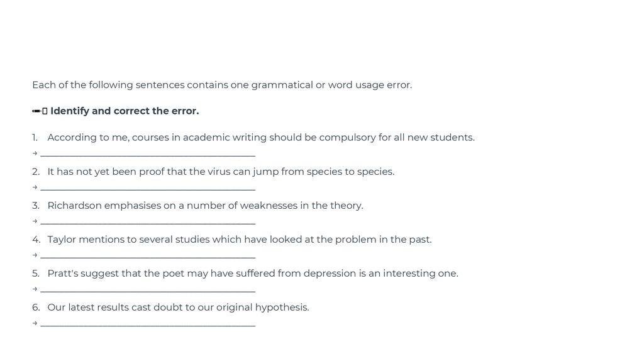The image size is (644, 361).
Task: Click the intro line "Each of the following sentences"
Action: point(222,85)
